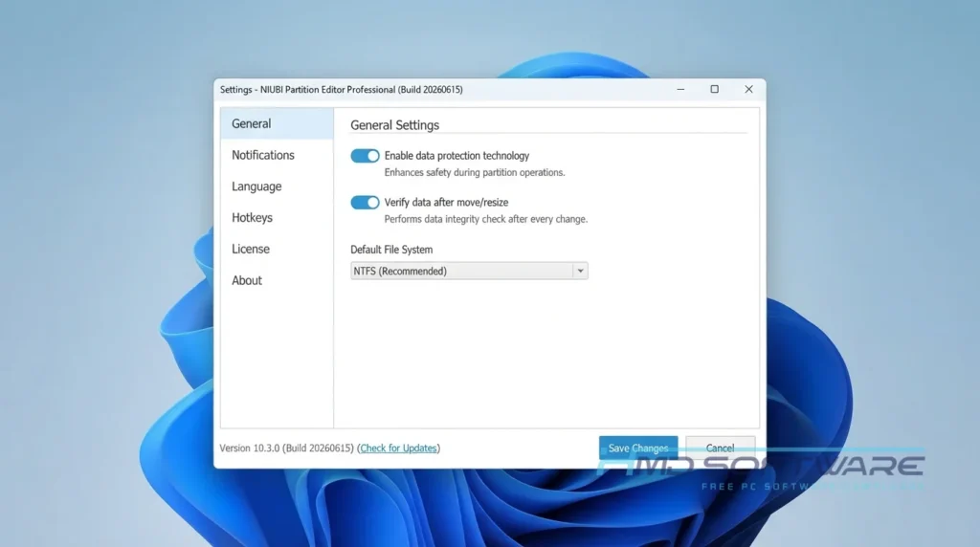Click the Check for Updates link
This screenshot has height=547, width=980.
(398, 449)
